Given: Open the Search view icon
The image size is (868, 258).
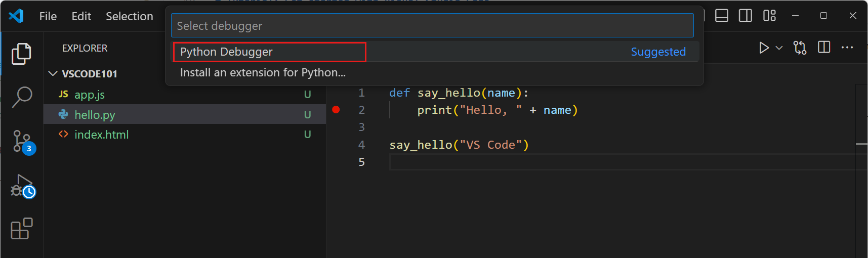Looking at the screenshot, I should [21, 97].
